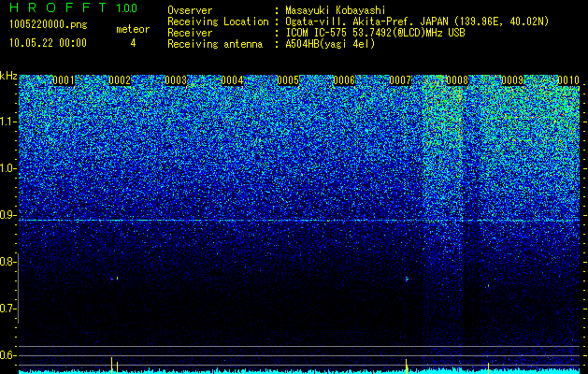Select the observer name Masayuki Kobayashi
The image size is (588, 374).
point(336,10)
